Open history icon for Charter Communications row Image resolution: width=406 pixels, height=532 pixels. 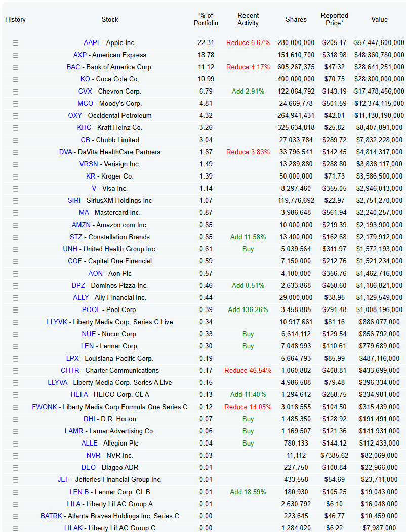[15, 371]
